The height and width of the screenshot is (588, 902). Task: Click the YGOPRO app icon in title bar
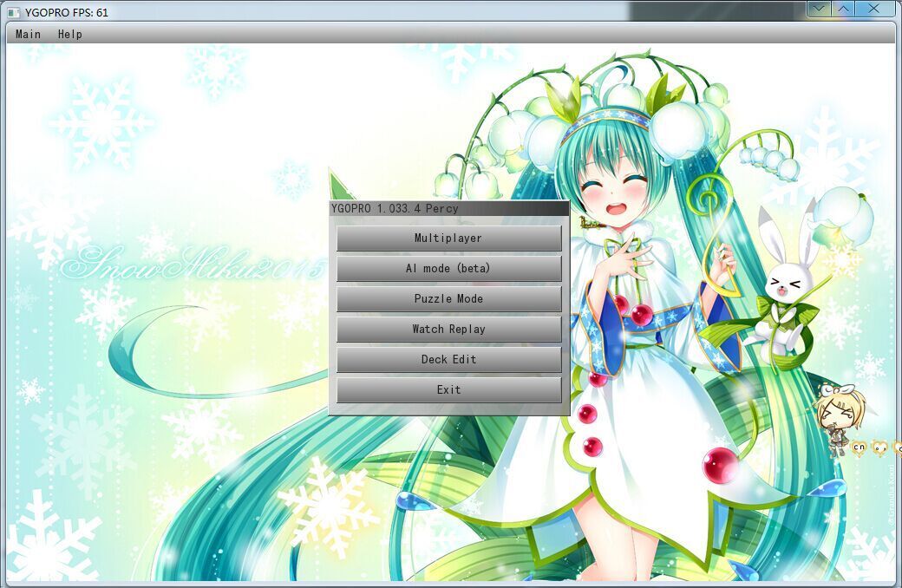point(13,12)
